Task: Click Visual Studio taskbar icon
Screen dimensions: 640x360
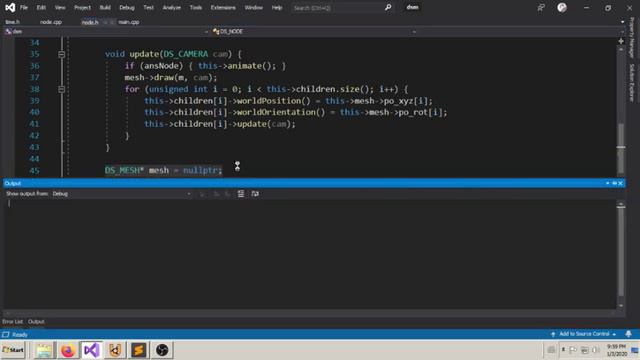Action: pyautogui.click(x=91, y=350)
